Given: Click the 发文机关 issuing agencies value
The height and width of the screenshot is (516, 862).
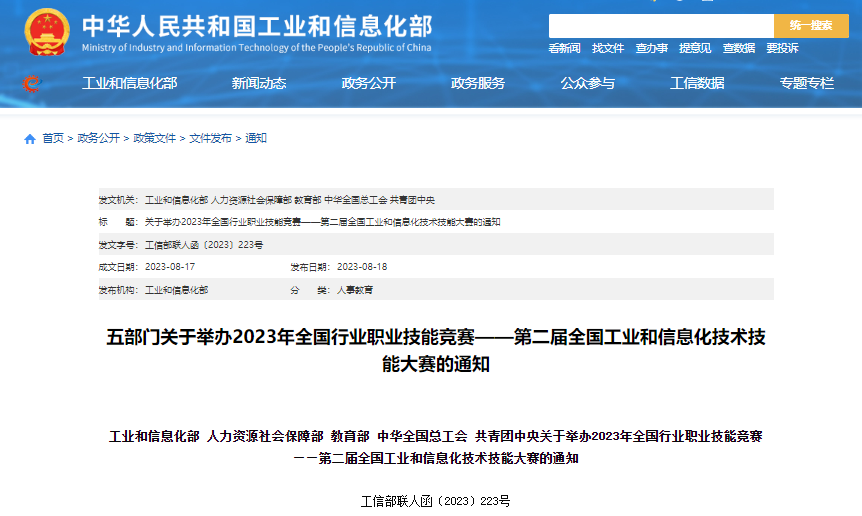Looking at the screenshot, I should click(290, 200).
